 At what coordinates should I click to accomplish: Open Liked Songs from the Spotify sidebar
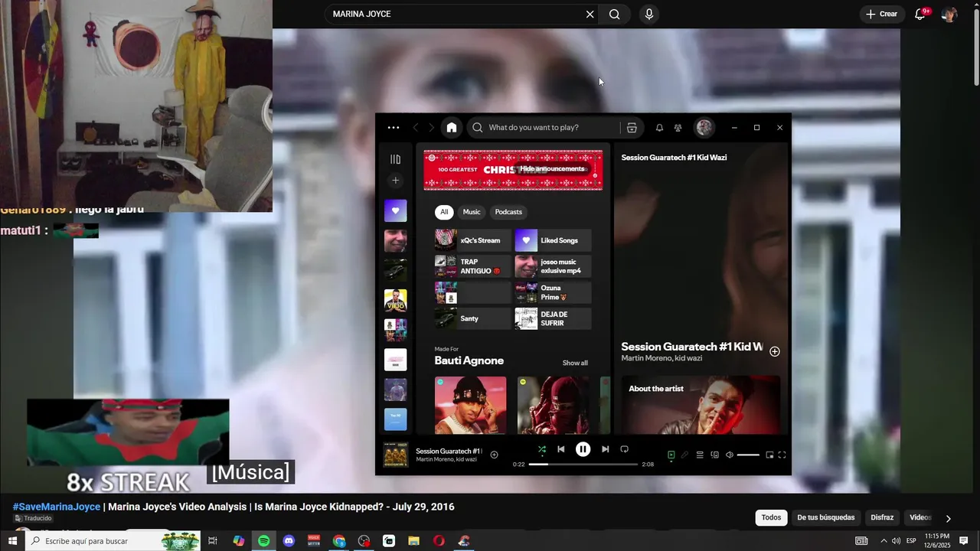coord(395,210)
